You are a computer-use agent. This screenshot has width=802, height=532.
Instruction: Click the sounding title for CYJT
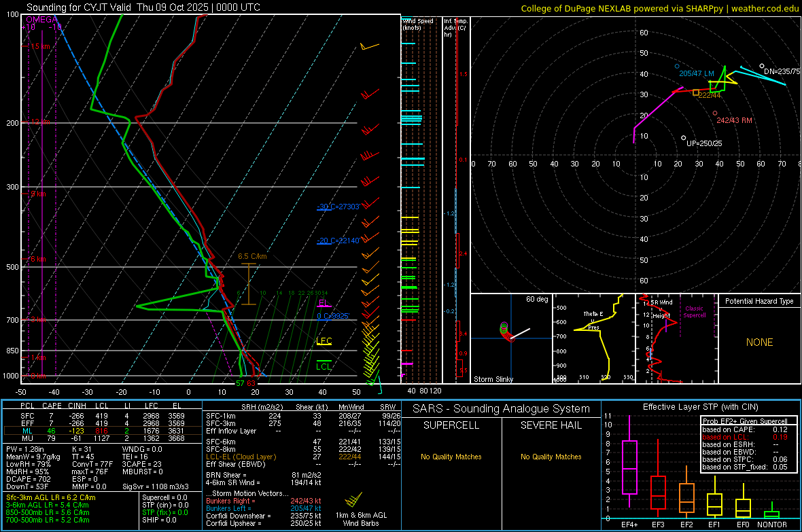143,7
